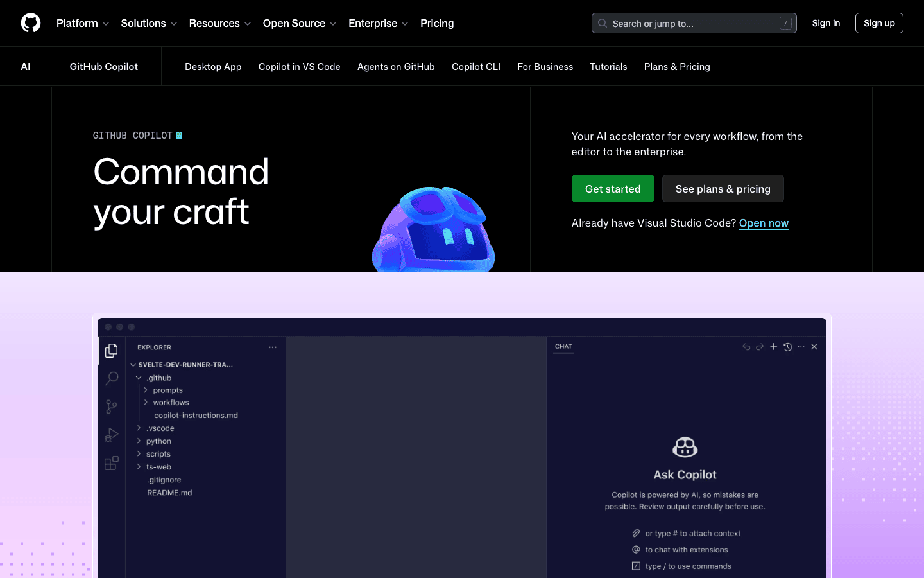Image resolution: width=924 pixels, height=578 pixels.
Task: Open the GitHub Copilot subnav item
Action: tap(104, 66)
